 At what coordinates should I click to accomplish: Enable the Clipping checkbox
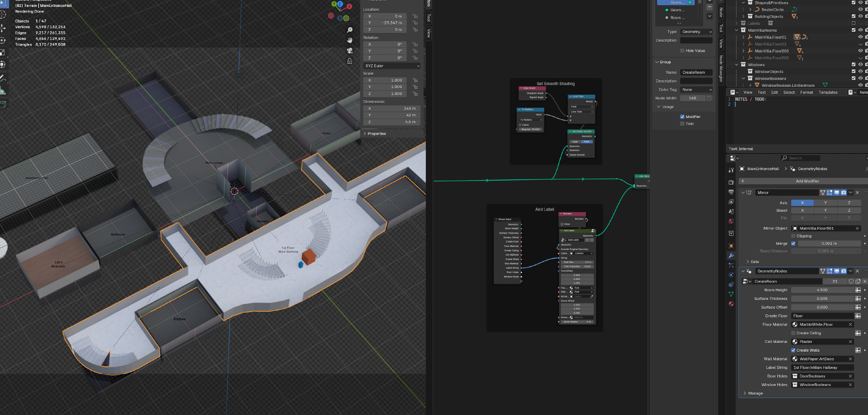(x=794, y=236)
